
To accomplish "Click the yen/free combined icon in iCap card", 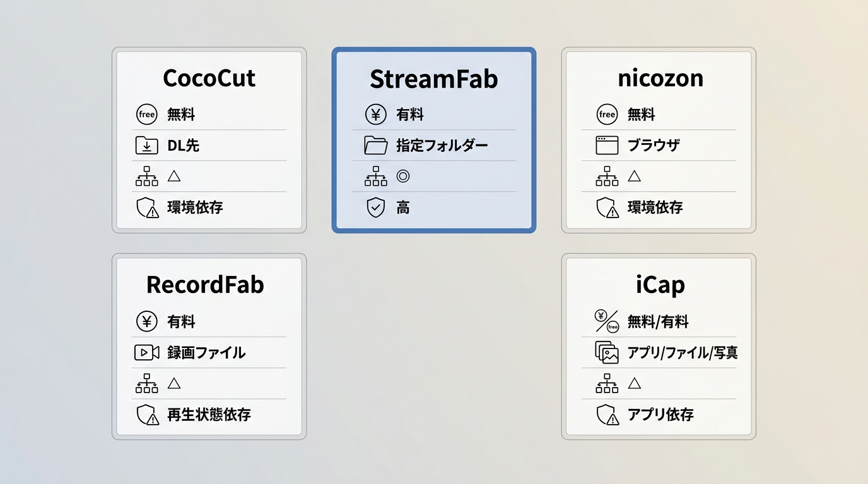I will point(607,321).
